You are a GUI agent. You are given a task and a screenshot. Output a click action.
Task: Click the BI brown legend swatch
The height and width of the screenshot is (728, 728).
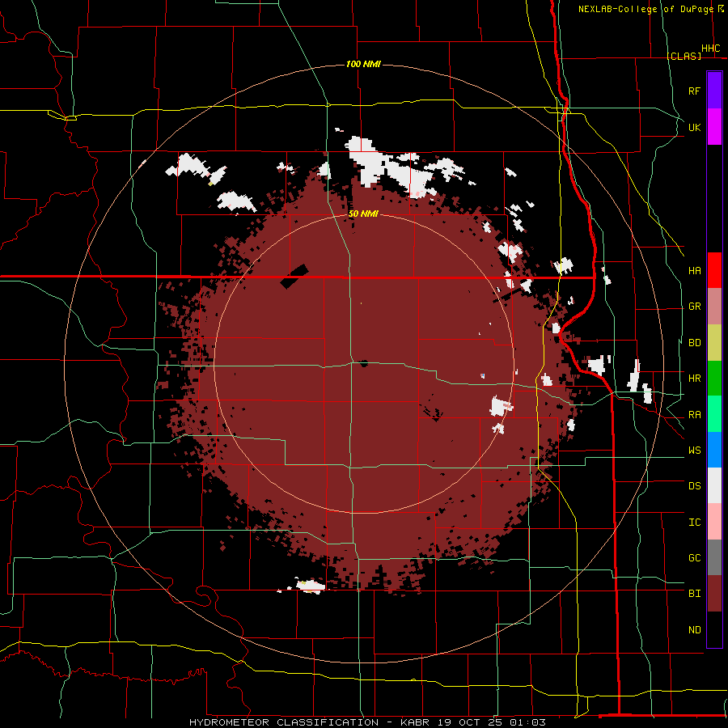pyautogui.click(x=714, y=594)
